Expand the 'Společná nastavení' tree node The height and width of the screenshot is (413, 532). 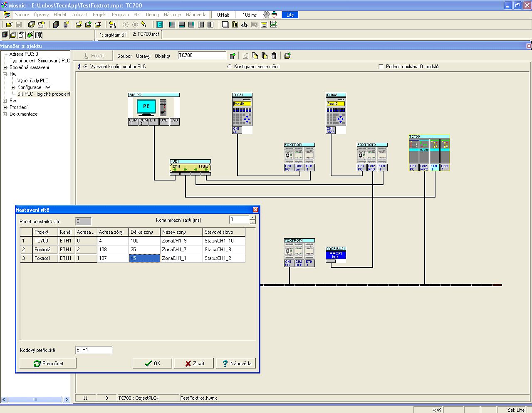[x=5, y=67]
